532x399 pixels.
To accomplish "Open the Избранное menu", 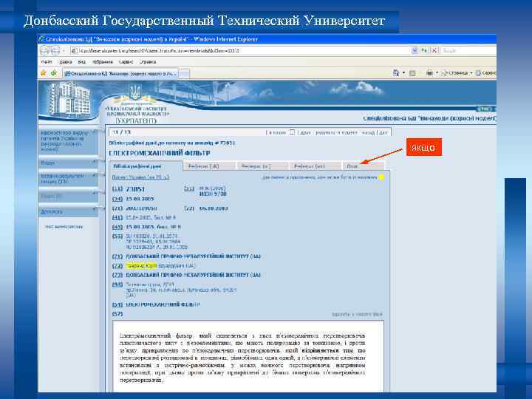I will 103,62.
